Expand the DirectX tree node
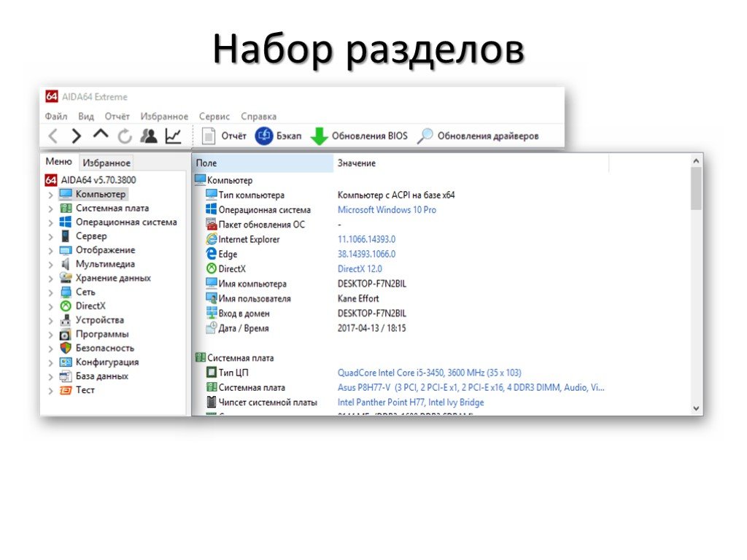The height and width of the screenshot is (560, 747). (x=50, y=307)
